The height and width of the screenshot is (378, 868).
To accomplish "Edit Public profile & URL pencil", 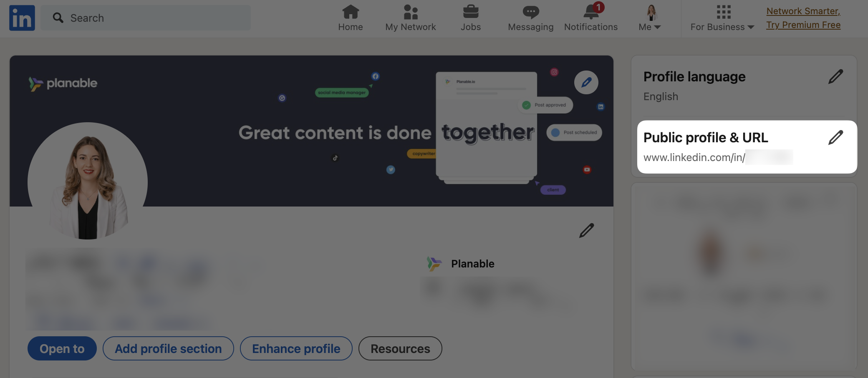I will pos(836,137).
